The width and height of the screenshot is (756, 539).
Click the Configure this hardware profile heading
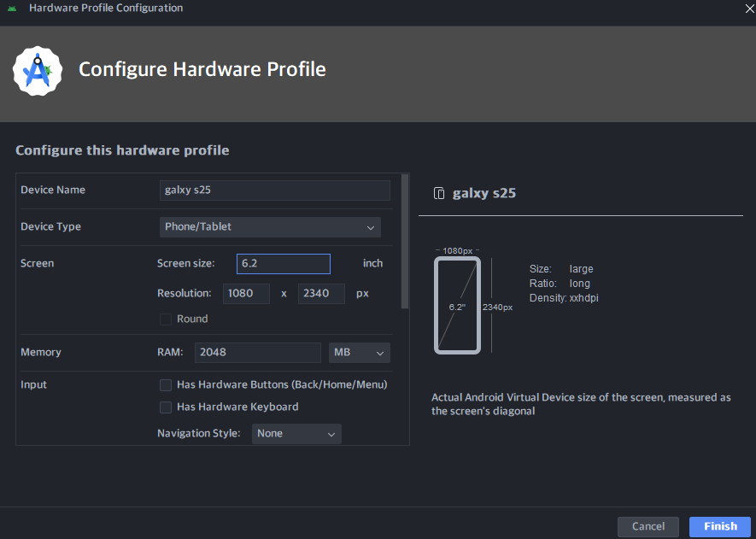click(x=122, y=150)
